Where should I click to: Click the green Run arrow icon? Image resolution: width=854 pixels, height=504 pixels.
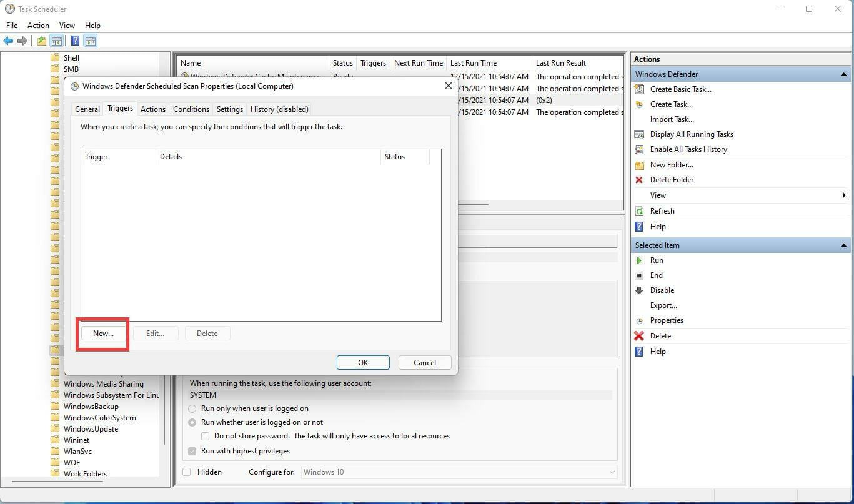pos(639,260)
